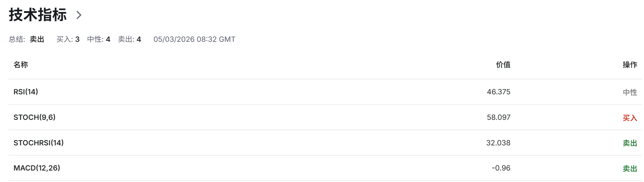
Task: Click the 名称 column header
Action: [21, 65]
